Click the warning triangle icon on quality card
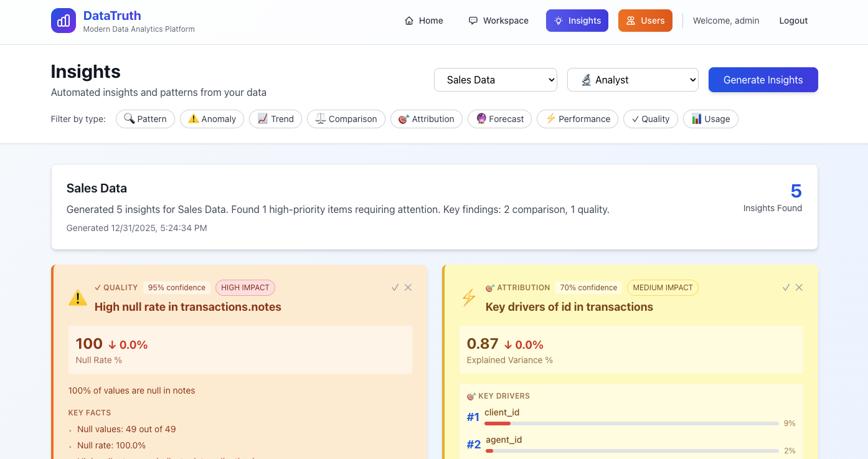 pos(78,298)
